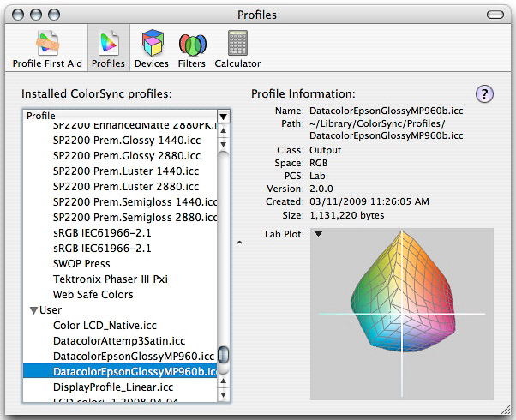The image size is (516, 420).
Task: Open the Profile column header dropdown arrow
Action: (223, 116)
